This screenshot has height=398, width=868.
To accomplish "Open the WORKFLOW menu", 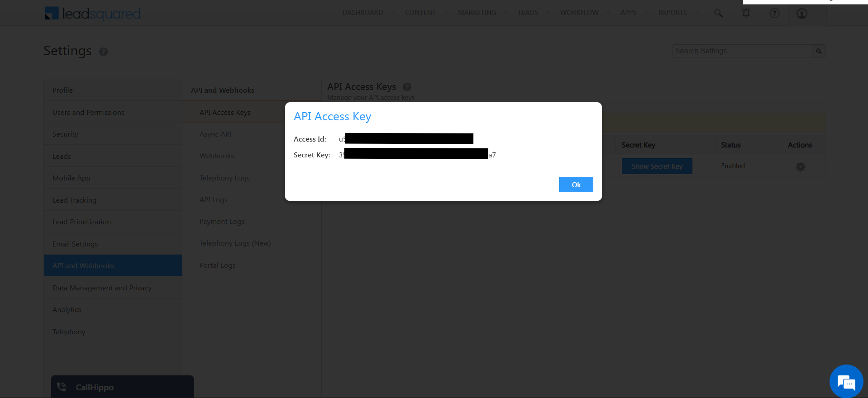I will (579, 13).
